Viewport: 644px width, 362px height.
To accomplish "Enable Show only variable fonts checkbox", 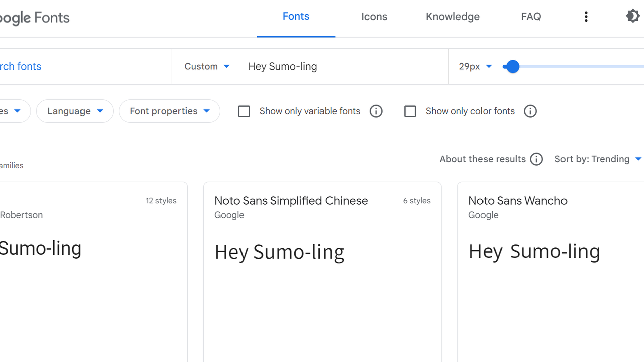I will (244, 111).
